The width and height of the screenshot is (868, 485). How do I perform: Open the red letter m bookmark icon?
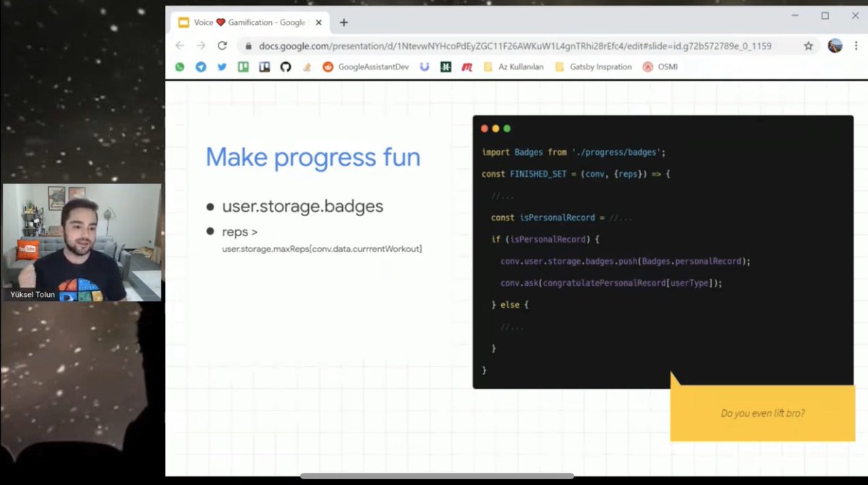coord(467,66)
